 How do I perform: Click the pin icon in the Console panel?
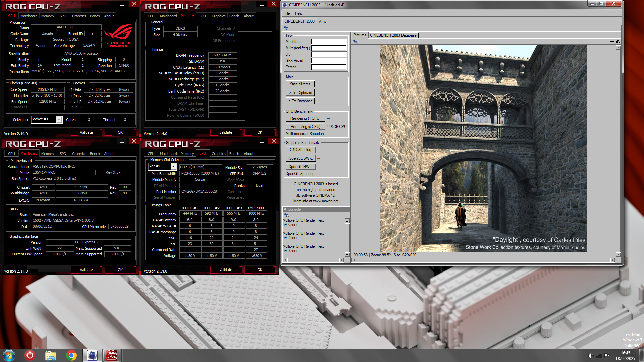286,215
